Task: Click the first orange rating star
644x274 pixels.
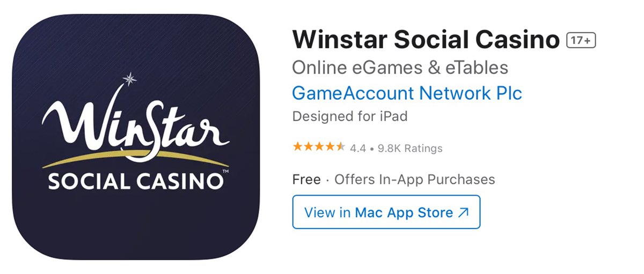Action: 297,147
